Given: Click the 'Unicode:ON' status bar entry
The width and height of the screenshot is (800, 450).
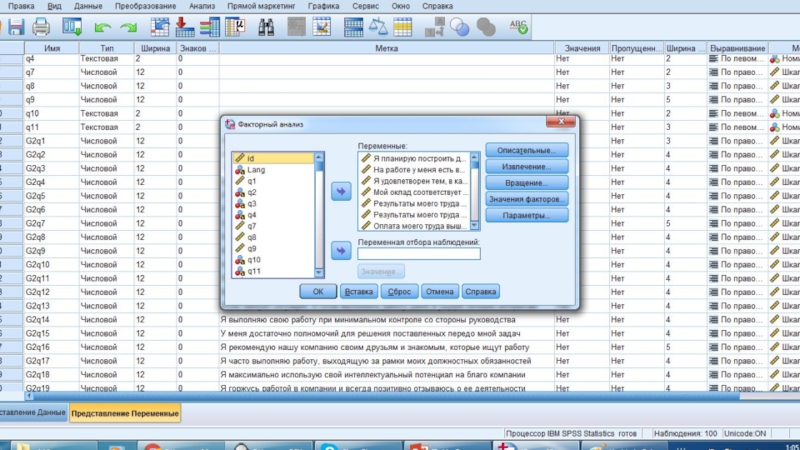Looking at the screenshot, I should tap(745, 434).
